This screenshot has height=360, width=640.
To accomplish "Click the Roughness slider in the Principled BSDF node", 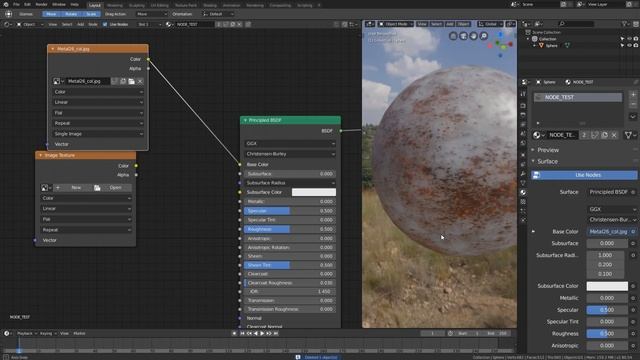I will pyautogui.click(x=290, y=229).
